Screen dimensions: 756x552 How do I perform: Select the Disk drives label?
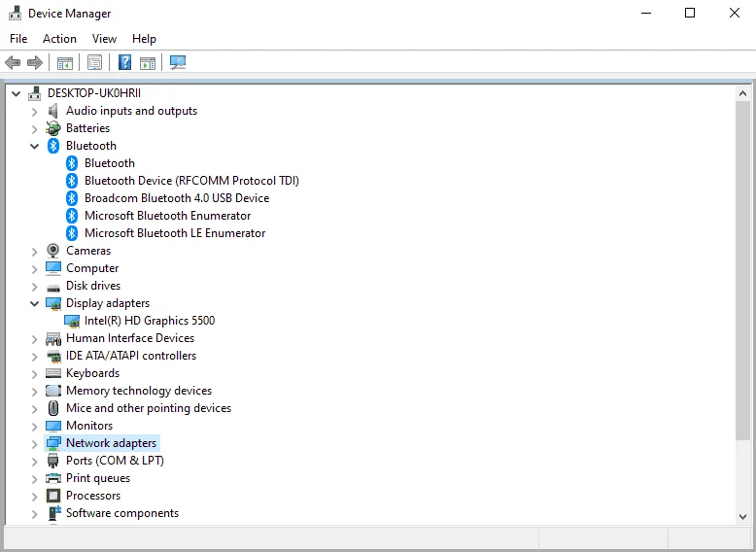[93, 286]
